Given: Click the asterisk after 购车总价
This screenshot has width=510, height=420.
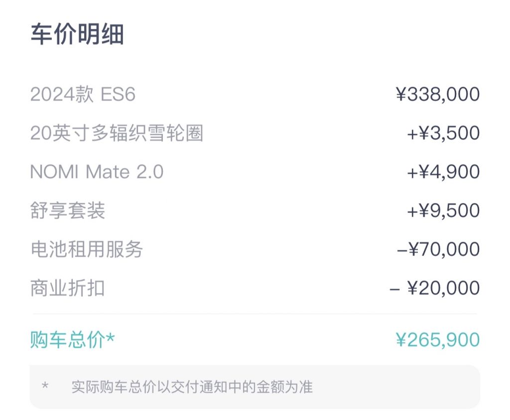Looking at the screenshot, I should [x=111, y=338].
